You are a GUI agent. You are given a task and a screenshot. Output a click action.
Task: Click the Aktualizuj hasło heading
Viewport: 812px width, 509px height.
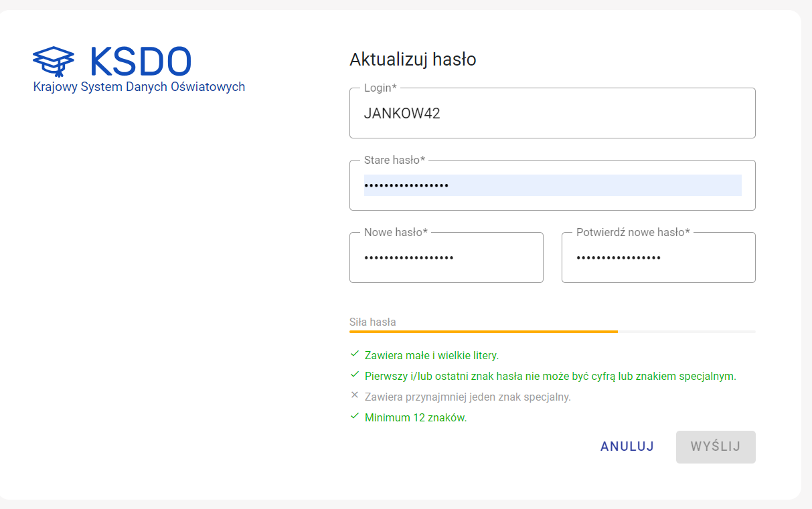pos(412,60)
